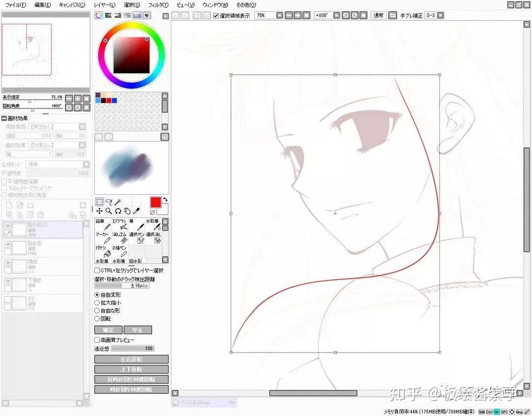The height and width of the screenshot is (416, 532).
Task: Open the フィルタ menu
Action: pos(158,5)
